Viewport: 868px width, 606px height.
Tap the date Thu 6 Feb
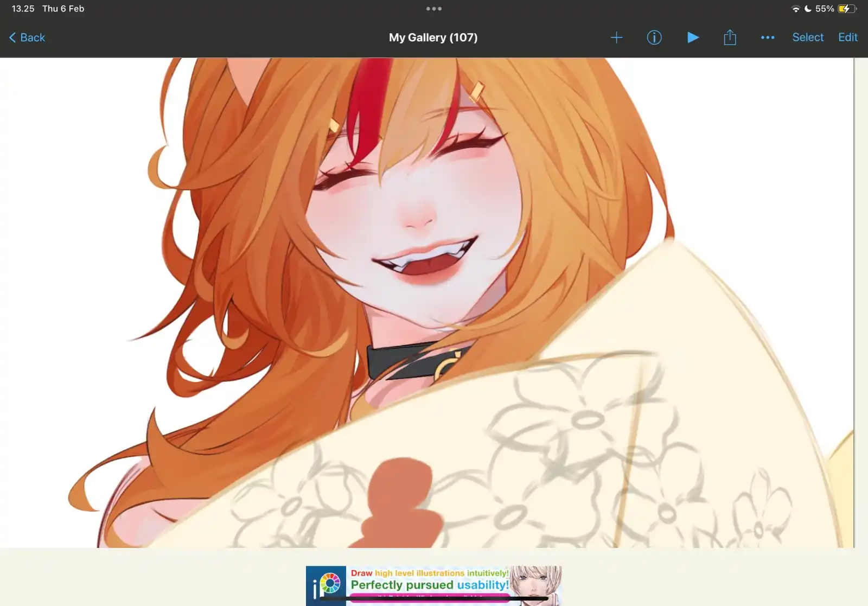pyautogui.click(x=63, y=9)
